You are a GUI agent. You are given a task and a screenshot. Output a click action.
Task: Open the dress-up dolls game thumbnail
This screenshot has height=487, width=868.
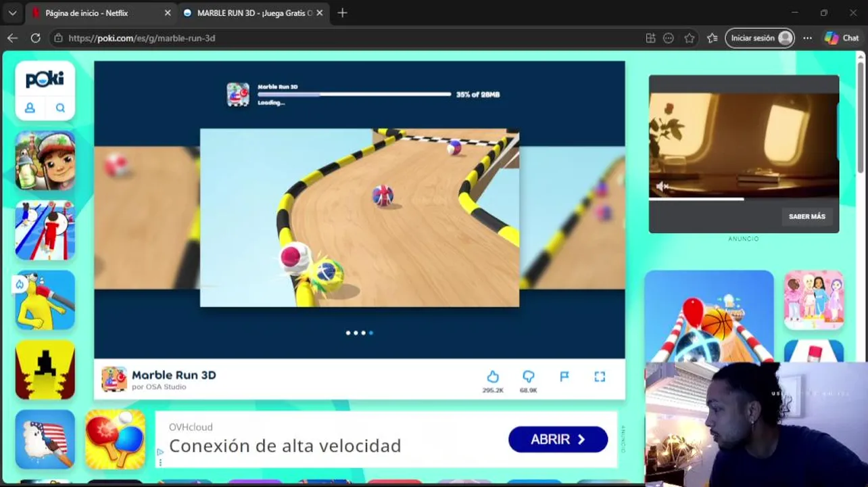pyautogui.click(x=814, y=300)
